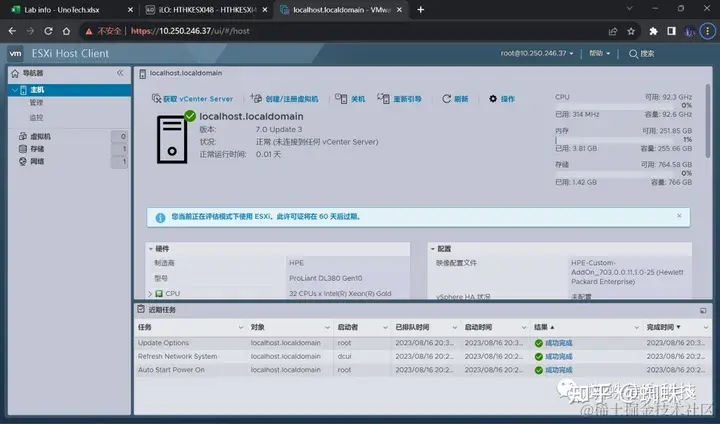Click the not-secure warning triangle icon
This screenshot has width=720, height=424.
pos(89,31)
